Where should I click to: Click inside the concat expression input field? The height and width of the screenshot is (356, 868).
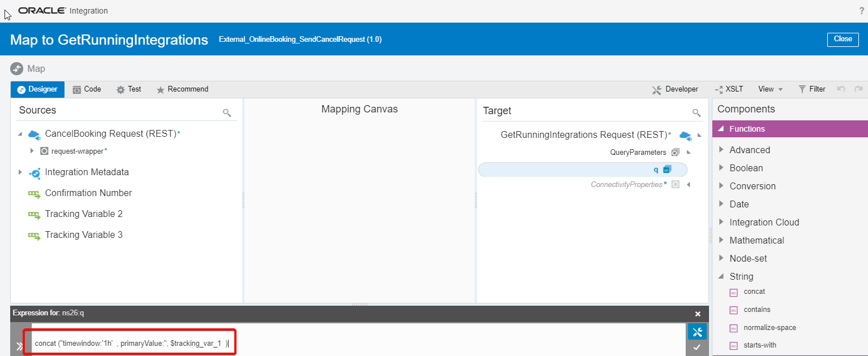130,342
